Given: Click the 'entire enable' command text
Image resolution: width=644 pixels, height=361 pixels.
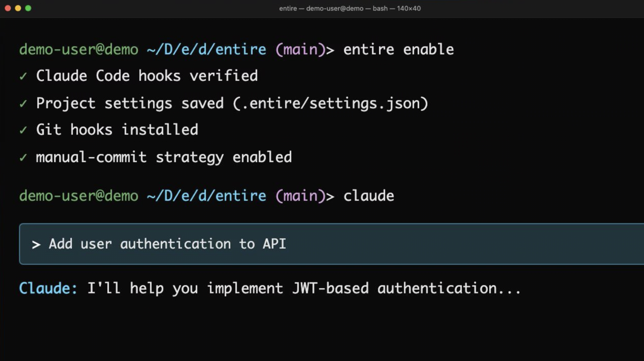Looking at the screenshot, I should (x=398, y=49).
